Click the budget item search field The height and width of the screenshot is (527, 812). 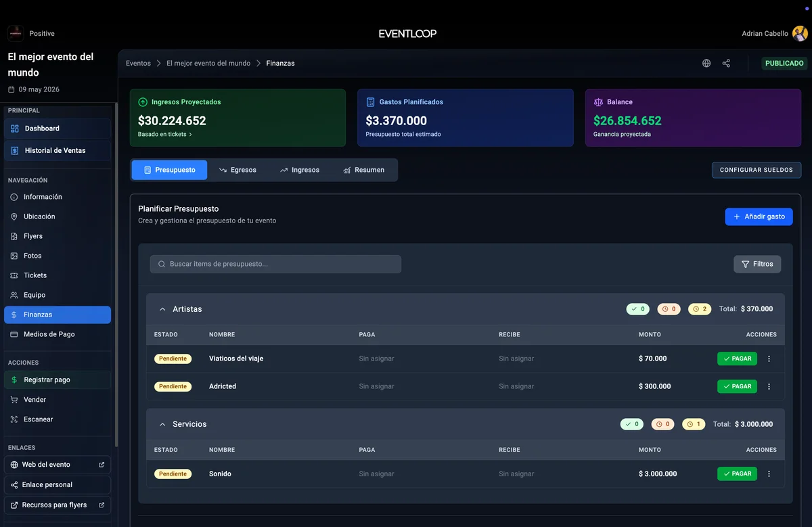[x=275, y=264]
